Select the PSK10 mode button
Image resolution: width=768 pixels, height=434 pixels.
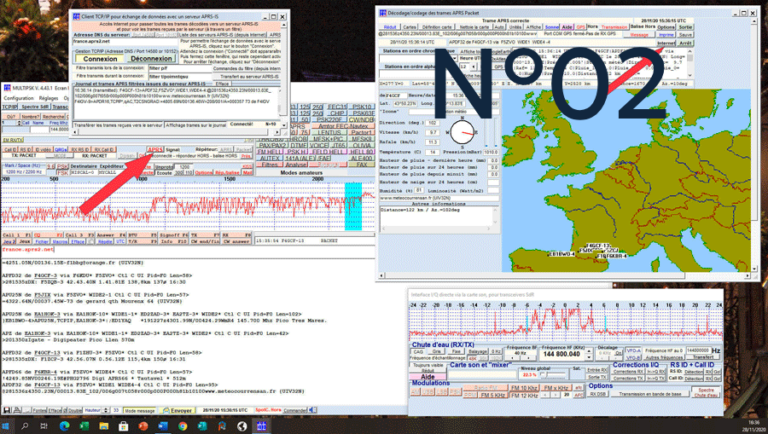362,107
